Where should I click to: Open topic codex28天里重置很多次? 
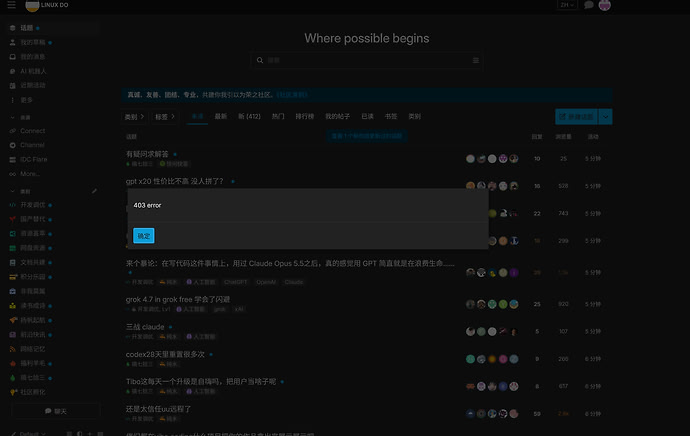click(x=165, y=354)
